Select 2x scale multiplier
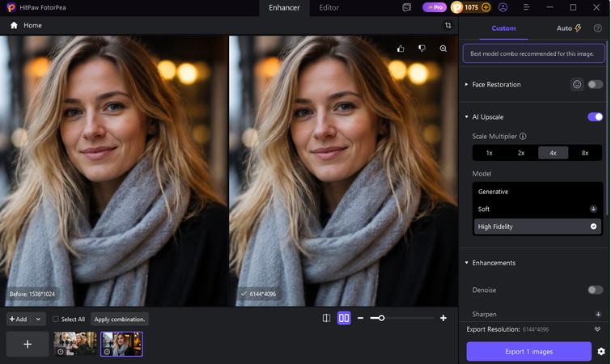The width and height of the screenshot is (611, 364). click(x=521, y=153)
